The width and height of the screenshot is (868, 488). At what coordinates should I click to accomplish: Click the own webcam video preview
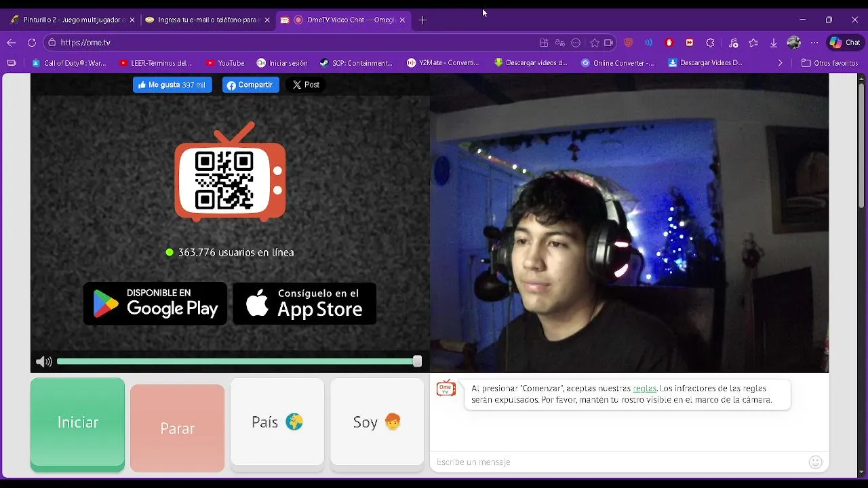[x=629, y=223]
